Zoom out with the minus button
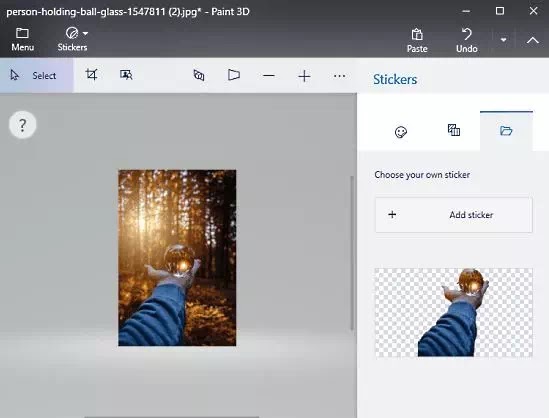The height and width of the screenshot is (418, 549). tap(269, 76)
